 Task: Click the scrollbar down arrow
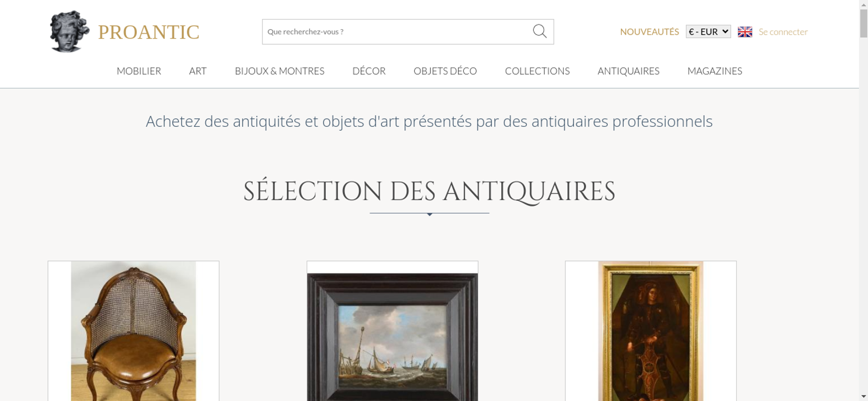(x=864, y=396)
